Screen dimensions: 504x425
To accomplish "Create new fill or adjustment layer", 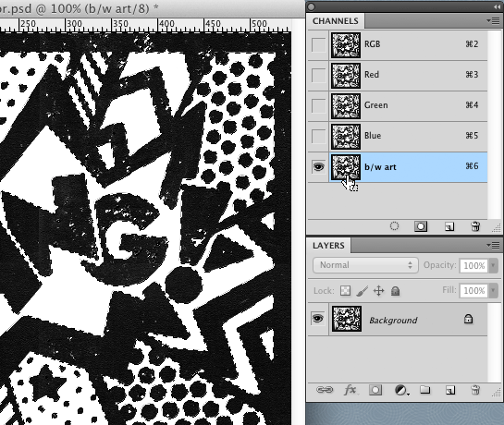I will click(401, 390).
